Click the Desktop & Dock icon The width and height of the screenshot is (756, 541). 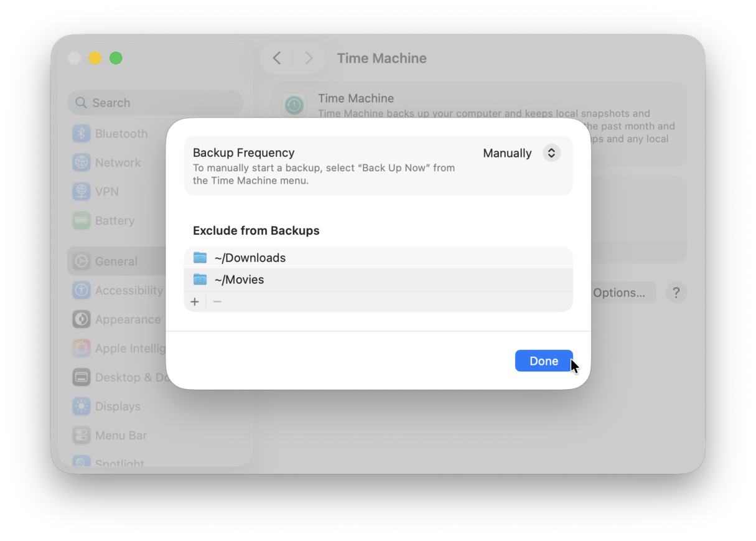pos(82,377)
